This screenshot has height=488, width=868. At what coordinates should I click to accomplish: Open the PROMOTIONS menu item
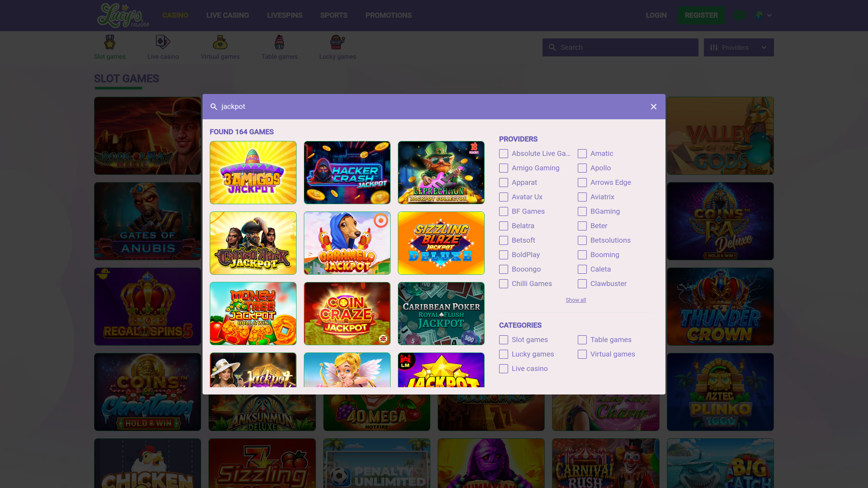[388, 15]
